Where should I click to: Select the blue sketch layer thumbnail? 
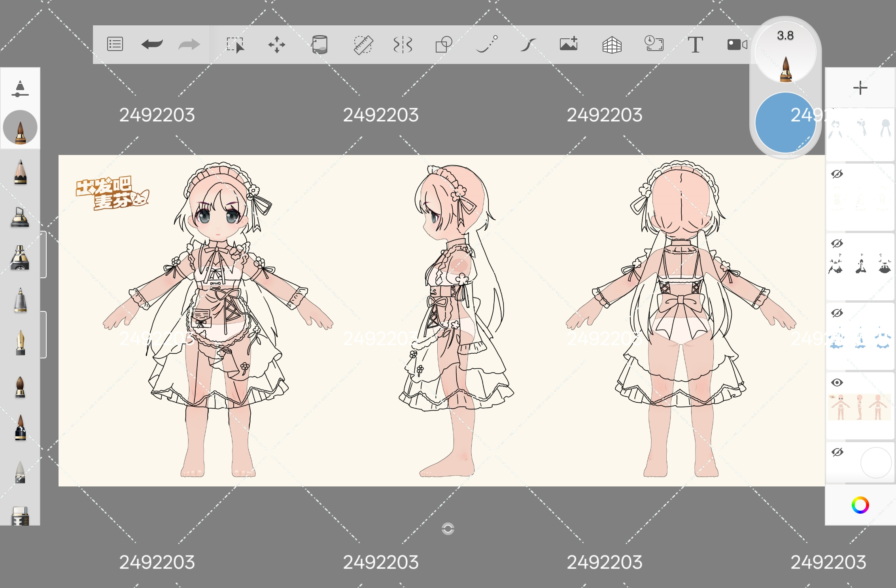click(x=860, y=337)
